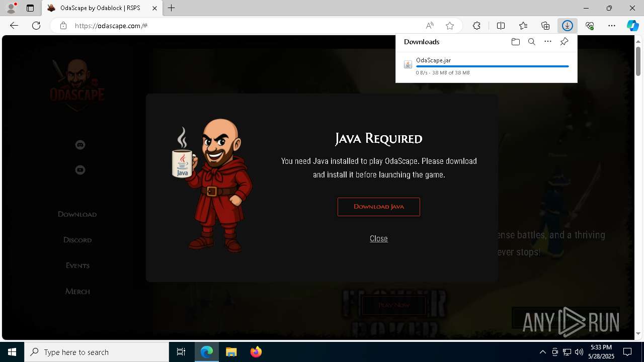
Task: Toggle Read aloud in address bar
Action: point(430,26)
